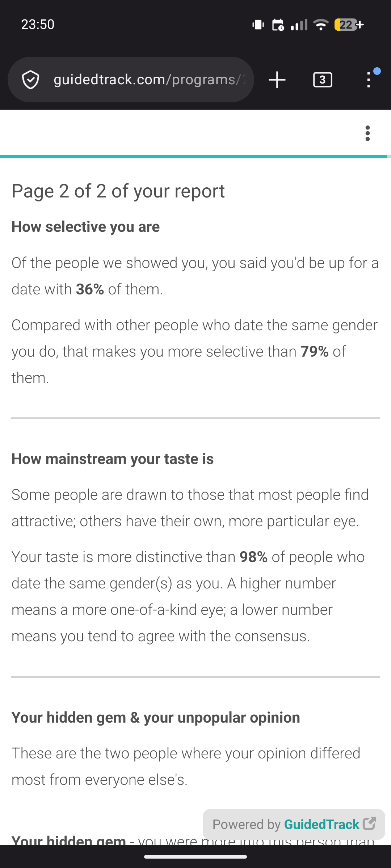Tap the shield security icon in address bar

[x=30, y=80]
